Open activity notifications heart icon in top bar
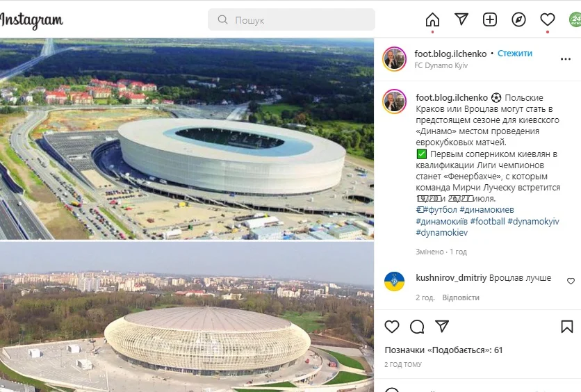 [547, 19]
